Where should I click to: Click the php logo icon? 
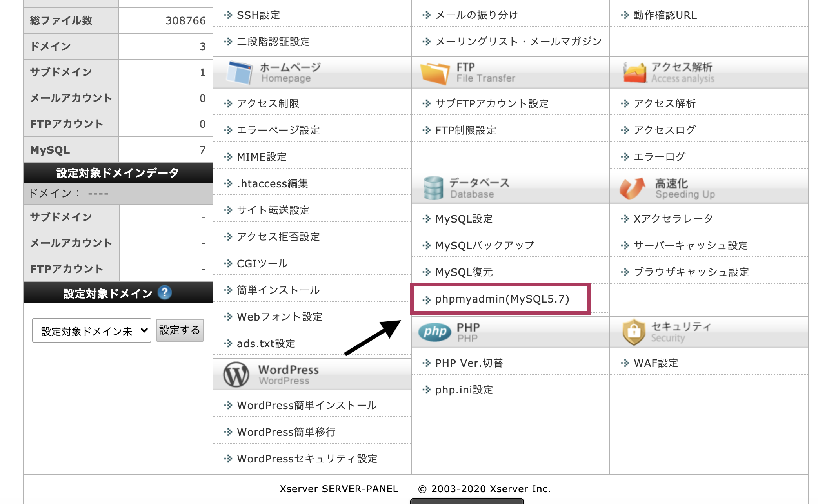click(434, 332)
